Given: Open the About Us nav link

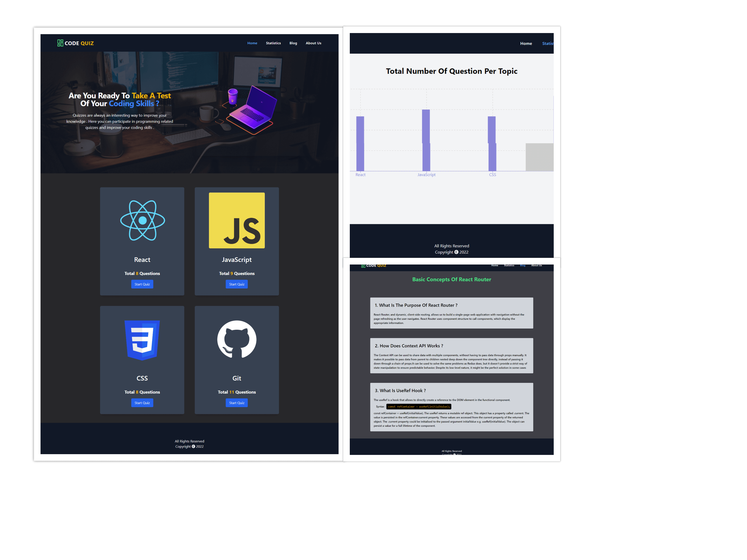Looking at the screenshot, I should click(313, 43).
